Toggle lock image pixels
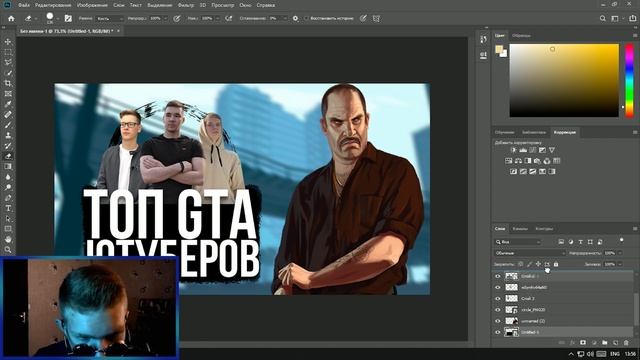This screenshot has height=360, width=640. click(x=529, y=264)
